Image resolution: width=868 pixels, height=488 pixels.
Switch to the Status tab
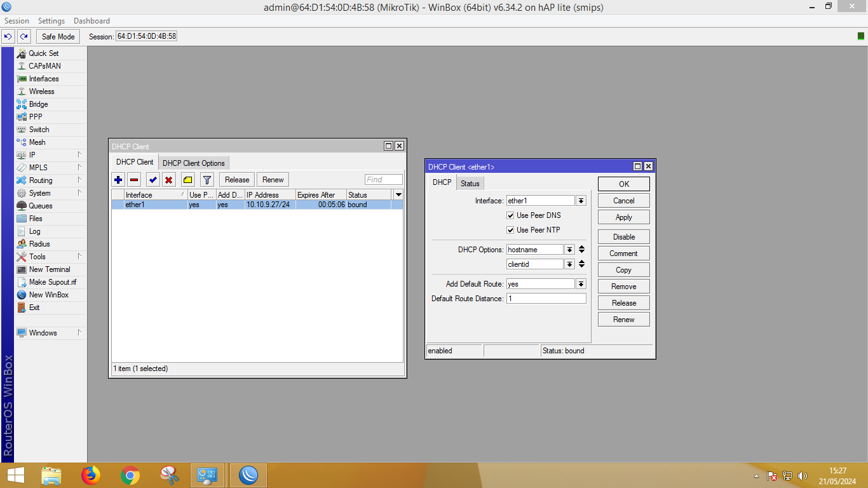point(470,183)
